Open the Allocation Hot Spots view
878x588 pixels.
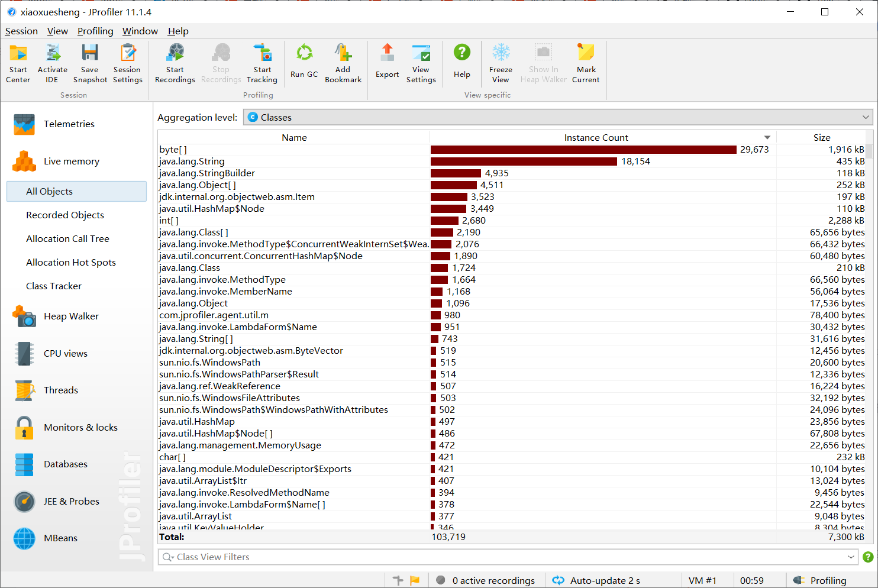(71, 263)
